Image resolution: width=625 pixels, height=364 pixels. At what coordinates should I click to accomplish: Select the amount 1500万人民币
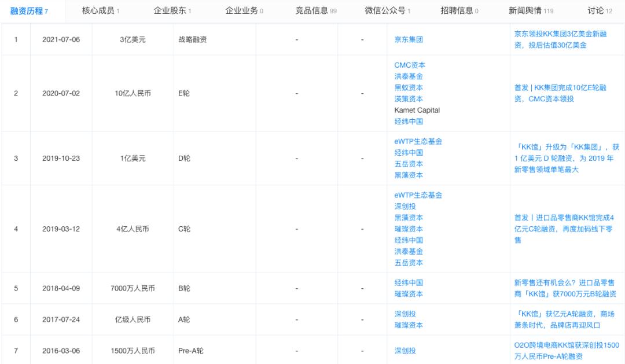pos(133,351)
